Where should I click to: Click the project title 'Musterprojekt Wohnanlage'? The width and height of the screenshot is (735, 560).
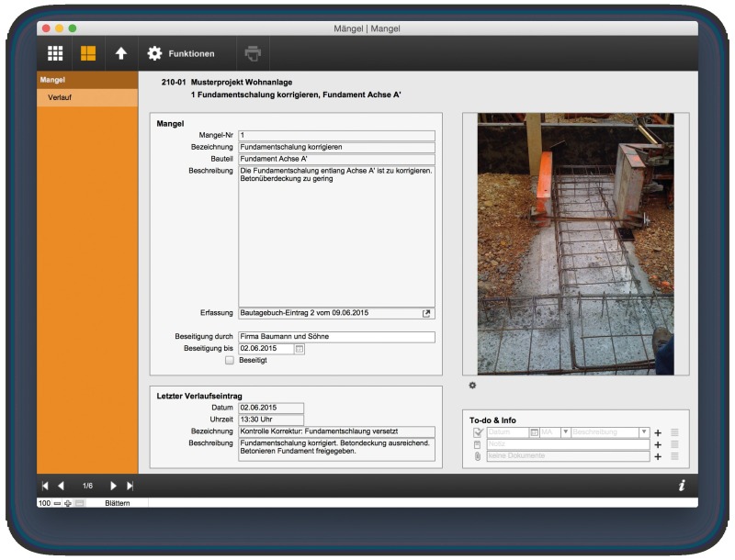tap(242, 83)
